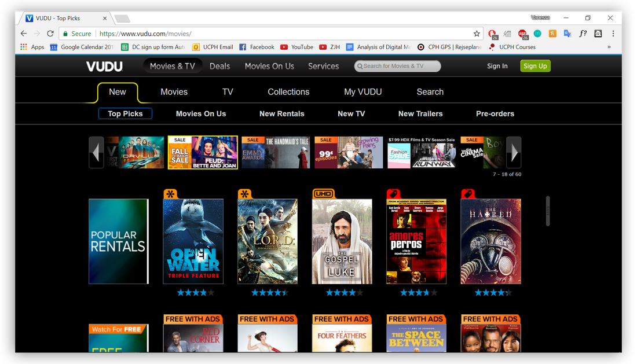
Task: Open the Project Runway Fashion Sale banner
Action: (421, 153)
